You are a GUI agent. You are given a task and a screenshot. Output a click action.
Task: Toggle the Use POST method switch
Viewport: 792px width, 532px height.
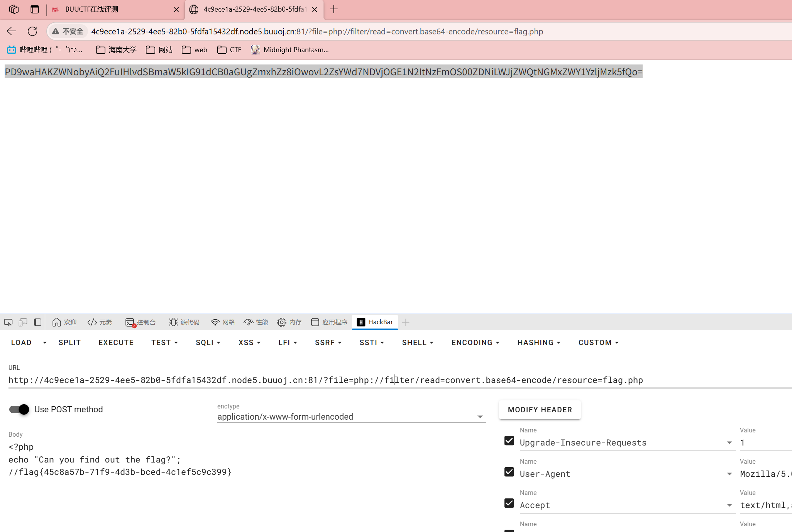[x=19, y=409]
